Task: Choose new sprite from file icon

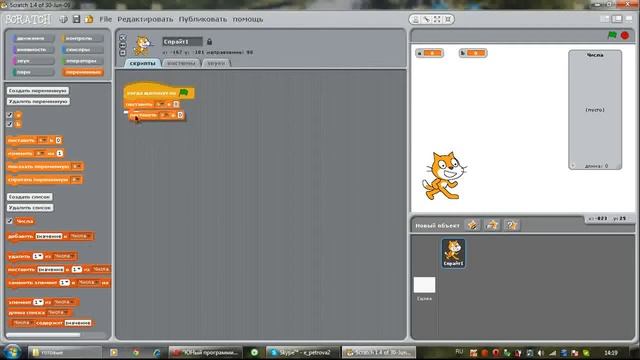Action: (492, 225)
